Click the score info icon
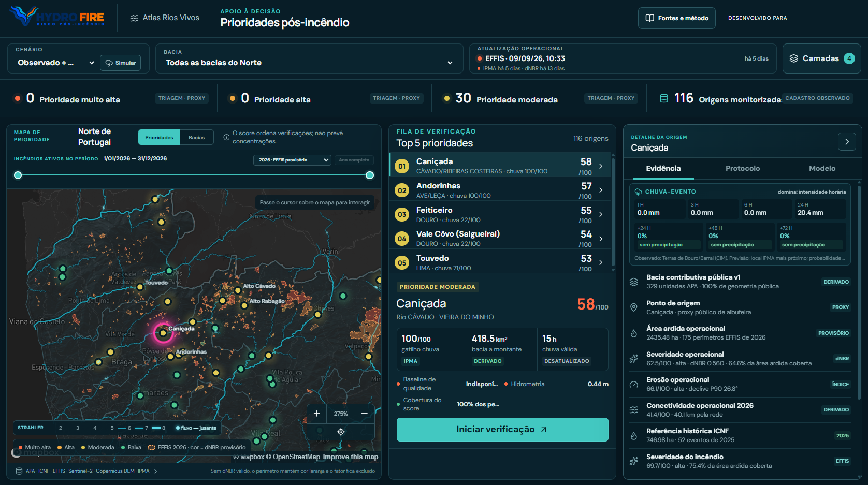This screenshot has width=868, height=485. (x=226, y=137)
